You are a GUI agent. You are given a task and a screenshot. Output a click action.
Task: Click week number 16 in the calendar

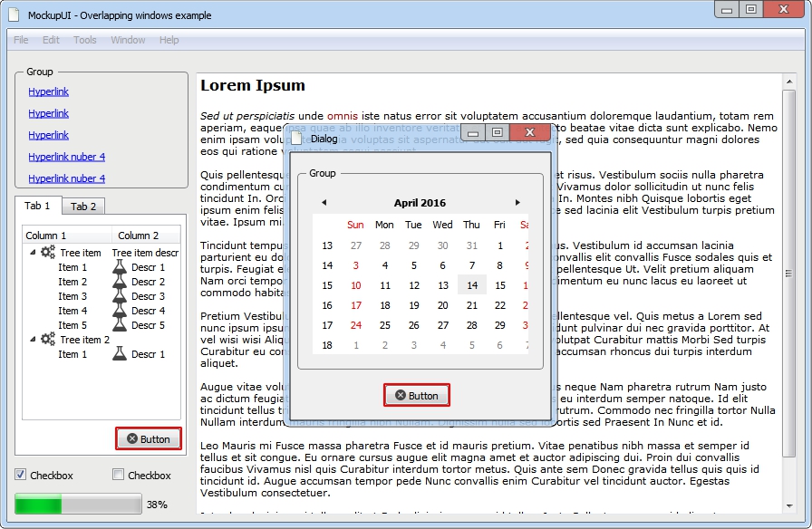tap(327, 305)
